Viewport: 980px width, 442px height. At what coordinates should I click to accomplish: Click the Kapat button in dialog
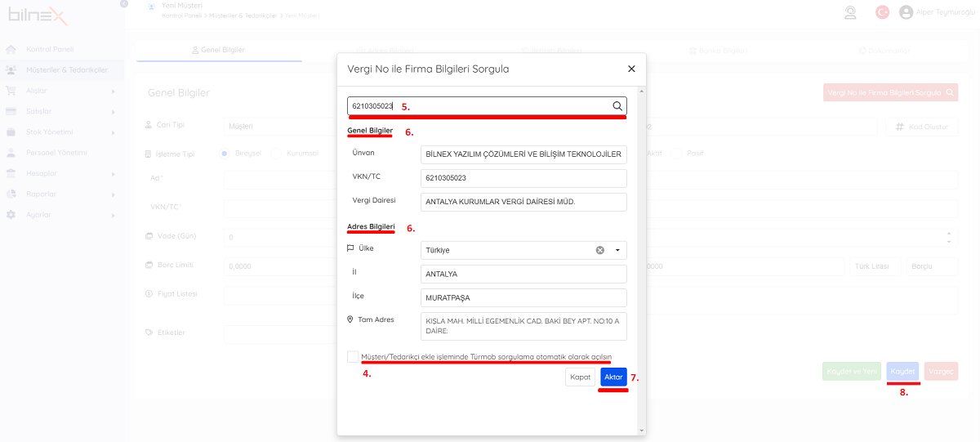point(580,377)
